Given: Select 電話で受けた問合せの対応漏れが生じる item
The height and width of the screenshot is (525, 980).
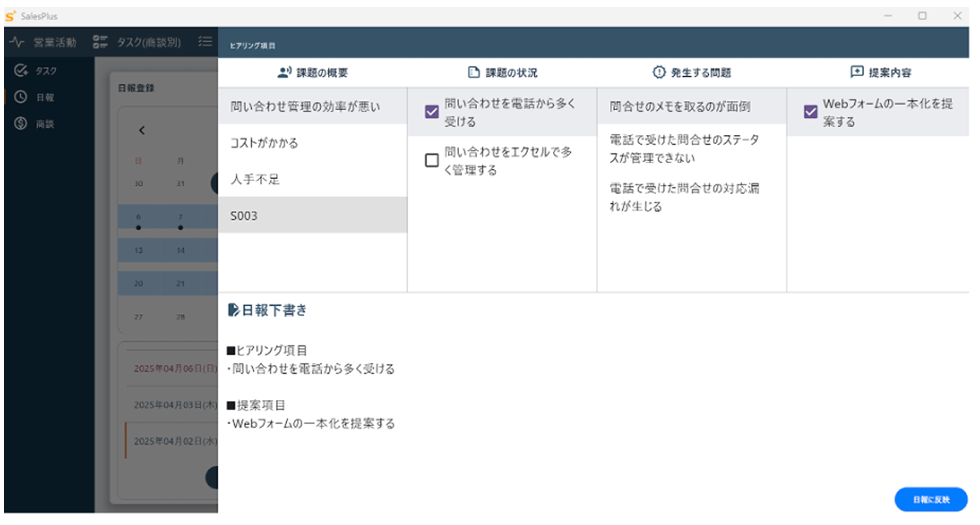Looking at the screenshot, I should point(692,197).
